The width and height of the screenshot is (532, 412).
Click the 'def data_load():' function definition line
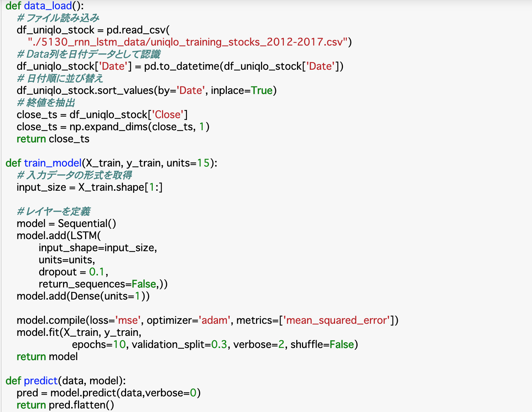[x=45, y=6]
